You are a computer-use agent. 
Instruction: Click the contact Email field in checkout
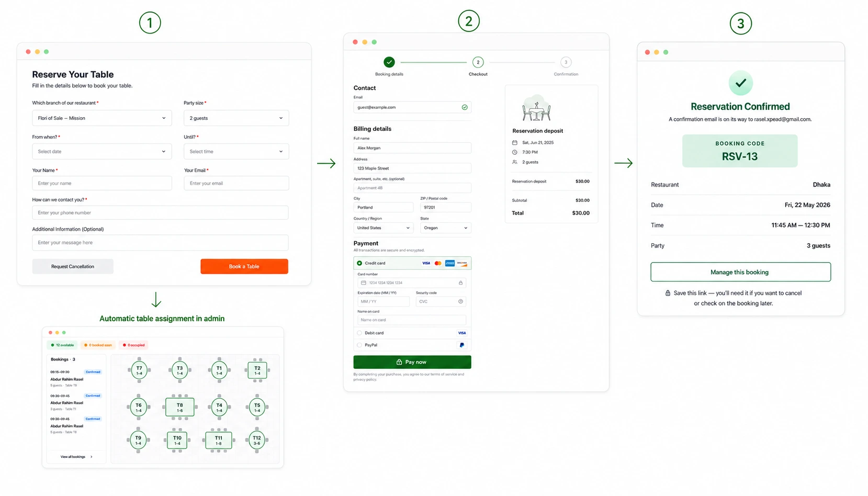click(x=412, y=107)
